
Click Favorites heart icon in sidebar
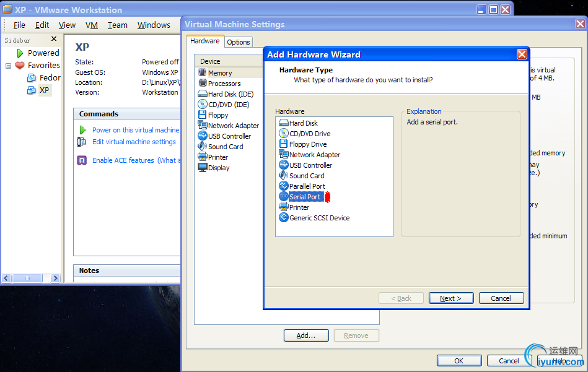click(20, 65)
